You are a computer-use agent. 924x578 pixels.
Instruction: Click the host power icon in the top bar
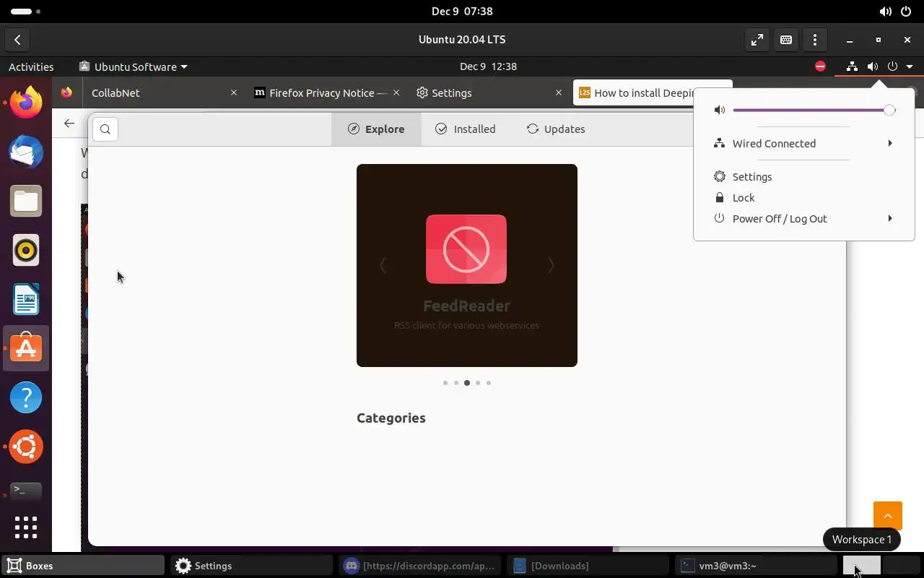coord(906,12)
